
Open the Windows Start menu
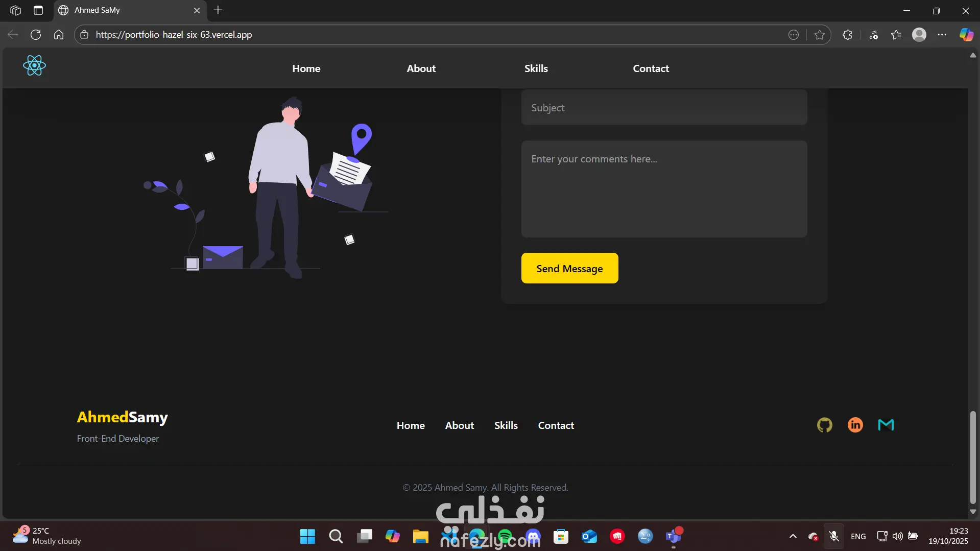(307, 536)
